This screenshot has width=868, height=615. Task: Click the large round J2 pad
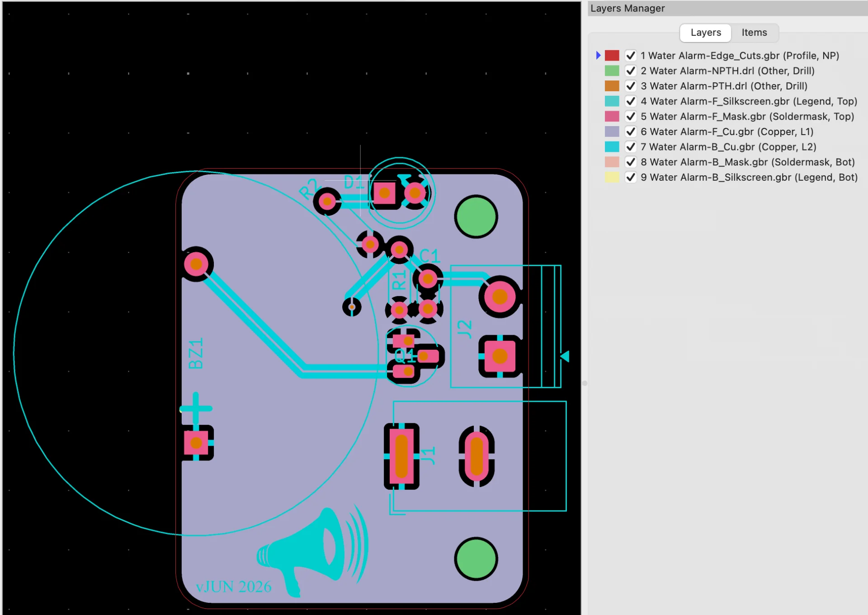tap(500, 297)
